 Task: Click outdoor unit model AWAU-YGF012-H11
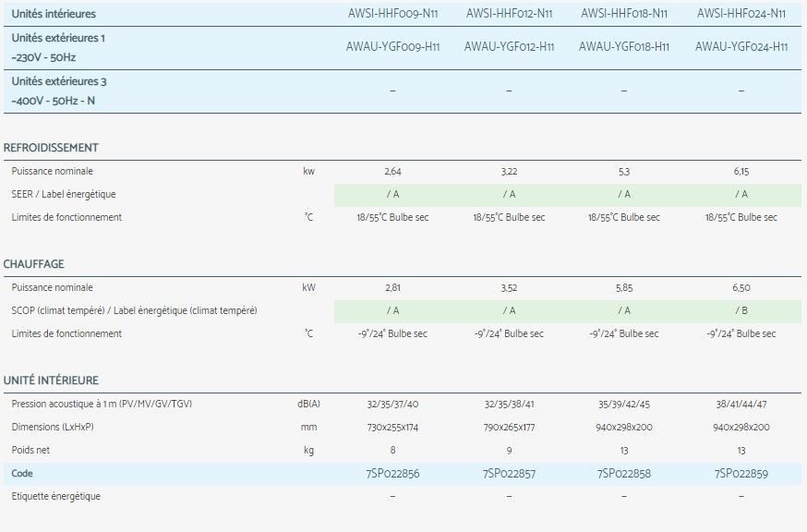pyautogui.click(x=509, y=47)
